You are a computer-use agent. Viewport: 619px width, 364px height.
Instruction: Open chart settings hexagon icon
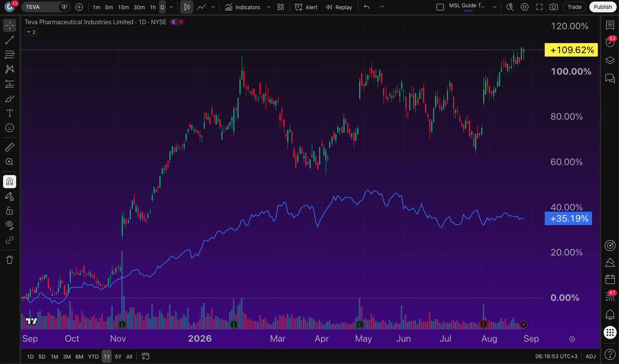(x=525, y=7)
